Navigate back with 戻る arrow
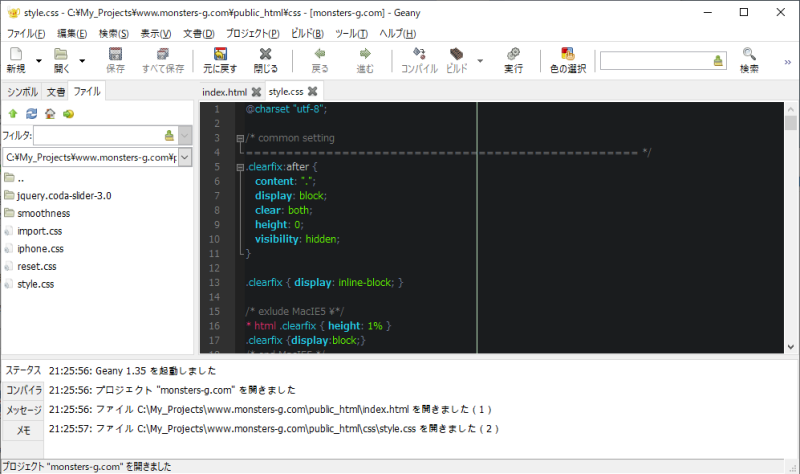Screen dimensions: 800x474 (320, 60)
